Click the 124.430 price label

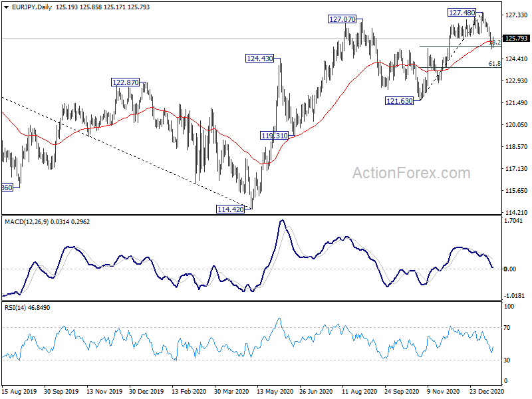260,59
